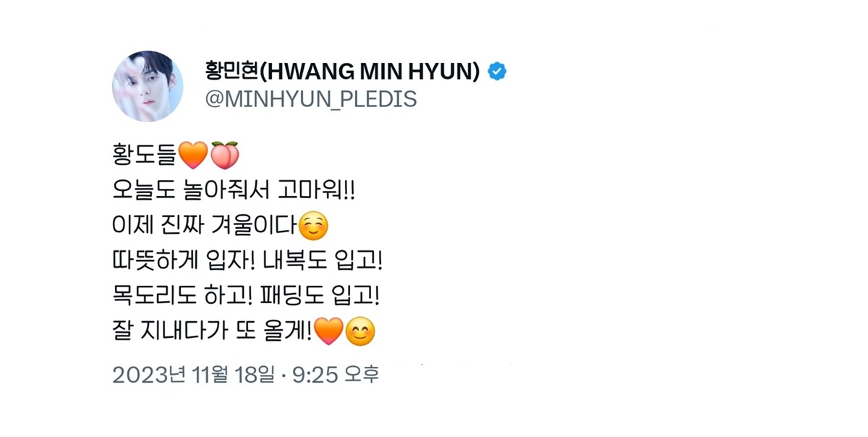Screen dimensions: 868x437
Task: Select the peach emoji
Action: pos(224,155)
